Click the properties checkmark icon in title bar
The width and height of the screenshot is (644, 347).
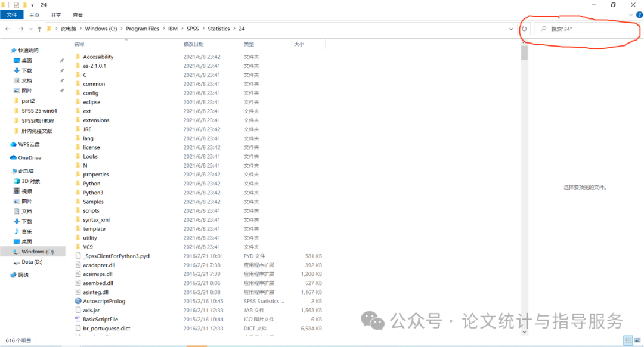tap(16, 5)
